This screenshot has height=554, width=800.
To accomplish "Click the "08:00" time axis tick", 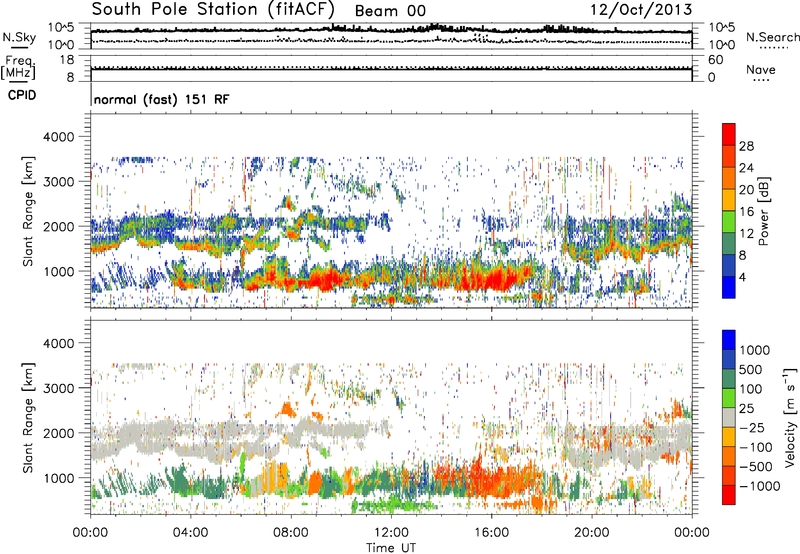I will (x=291, y=533).
